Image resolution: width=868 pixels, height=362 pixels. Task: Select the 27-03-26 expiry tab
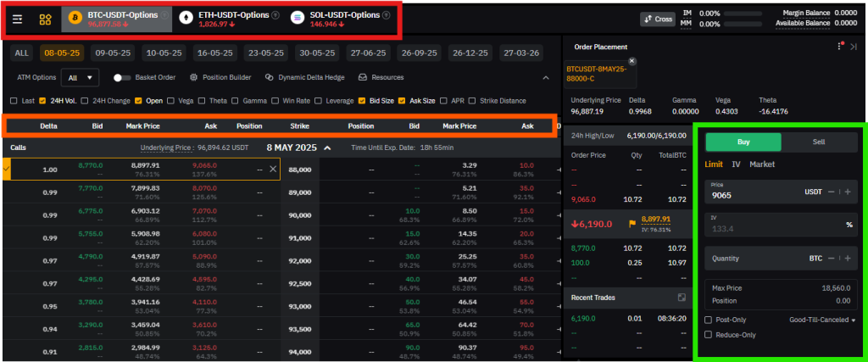[x=521, y=53]
